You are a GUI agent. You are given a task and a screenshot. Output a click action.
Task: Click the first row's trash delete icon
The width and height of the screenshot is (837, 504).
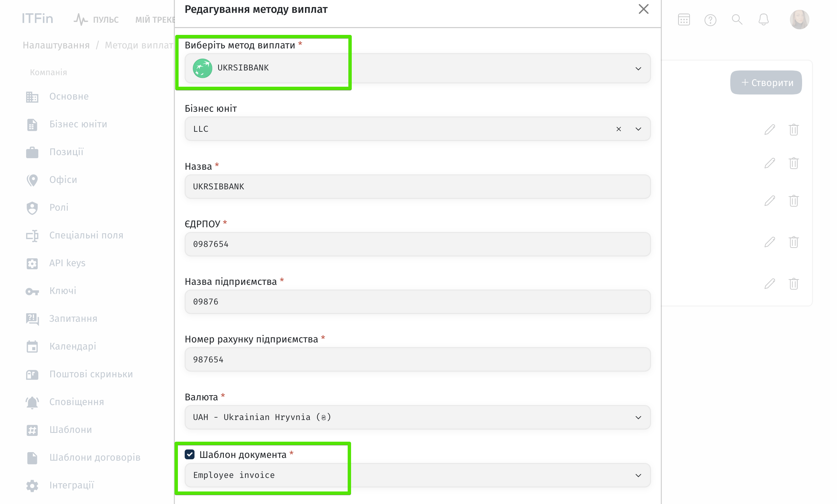click(x=793, y=129)
